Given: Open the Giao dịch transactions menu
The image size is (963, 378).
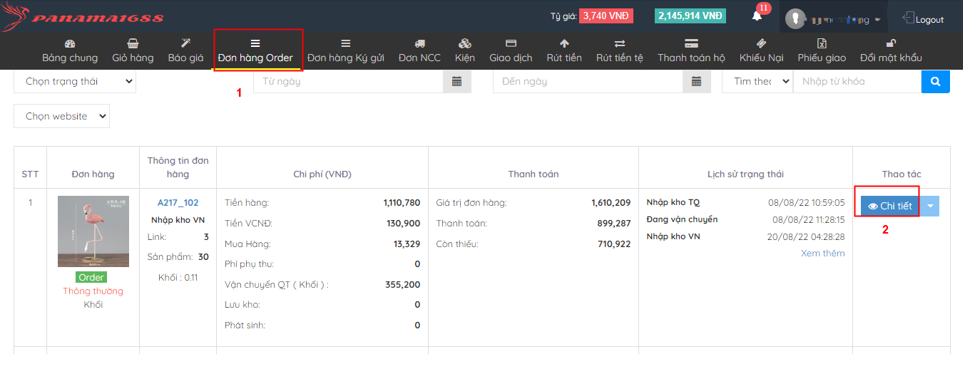Looking at the screenshot, I should 510,51.
